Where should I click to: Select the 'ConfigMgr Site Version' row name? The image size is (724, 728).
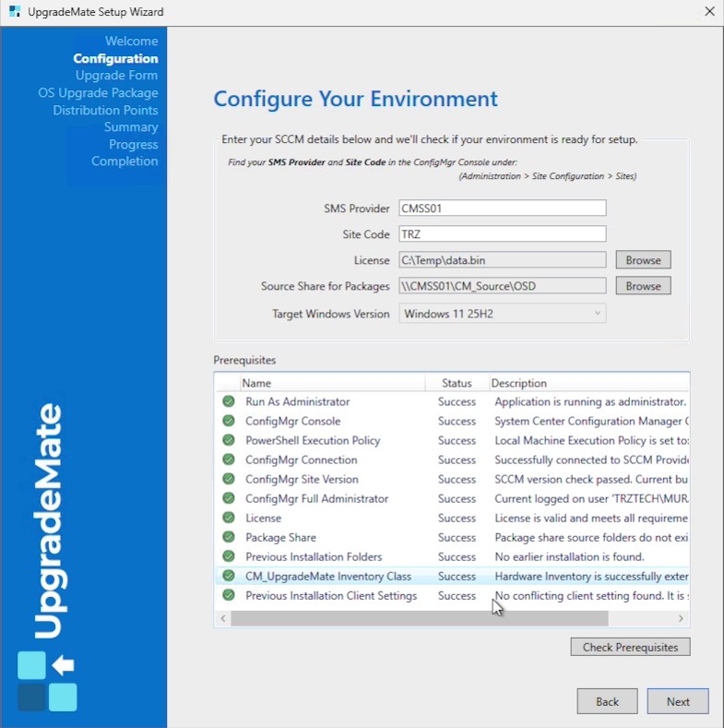pyautogui.click(x=302, y=480)
